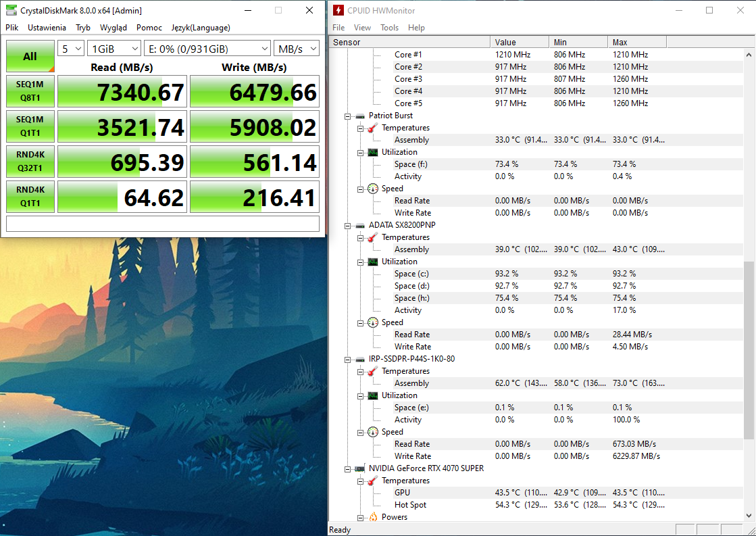
Task: Select the Space (h:) row
Action: [x=536, y=298]
